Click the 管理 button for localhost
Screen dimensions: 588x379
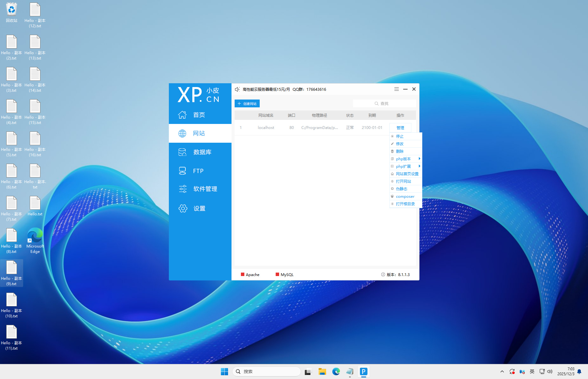click(x=400, y=128)
